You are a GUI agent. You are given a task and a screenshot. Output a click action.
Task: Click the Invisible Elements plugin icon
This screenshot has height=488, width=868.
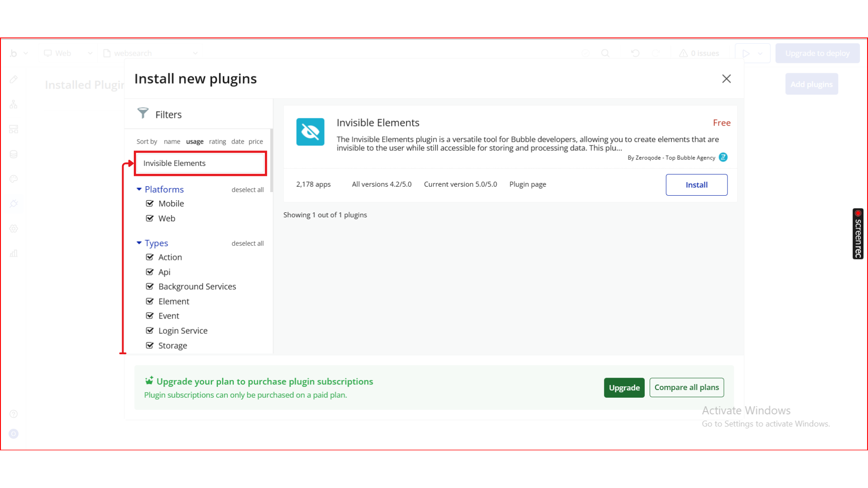coord(310,131)
